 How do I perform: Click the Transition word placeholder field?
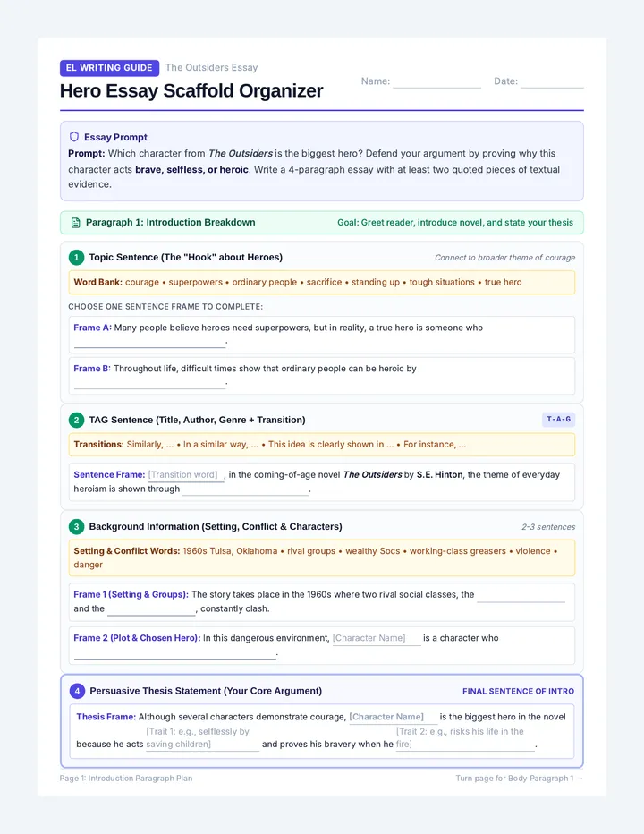point(185,475)
